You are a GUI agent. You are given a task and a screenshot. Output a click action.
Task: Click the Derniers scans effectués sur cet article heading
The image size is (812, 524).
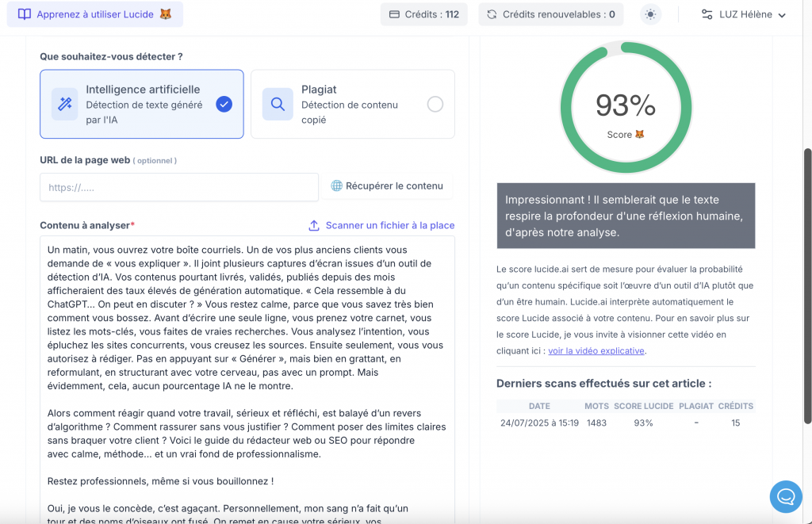click(x=603, y=384)
